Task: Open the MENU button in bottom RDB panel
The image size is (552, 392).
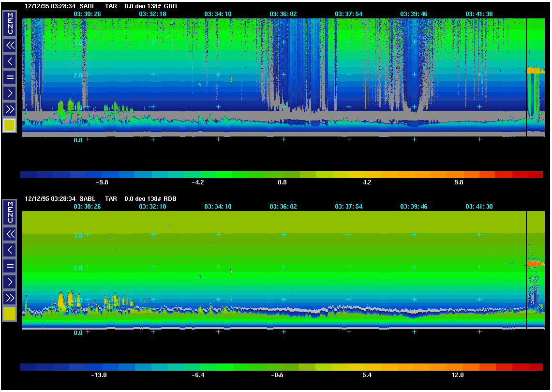Action: (x=10, y=212)
